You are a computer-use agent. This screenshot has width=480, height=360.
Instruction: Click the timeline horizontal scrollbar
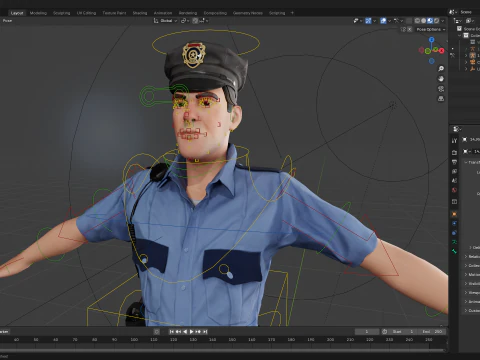click(223, 351)
